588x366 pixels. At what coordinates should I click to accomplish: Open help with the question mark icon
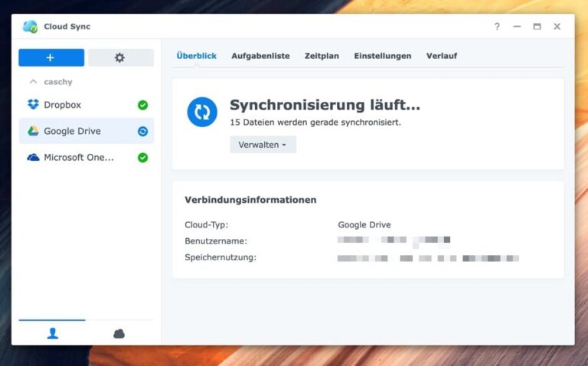[x=497, y=26]
